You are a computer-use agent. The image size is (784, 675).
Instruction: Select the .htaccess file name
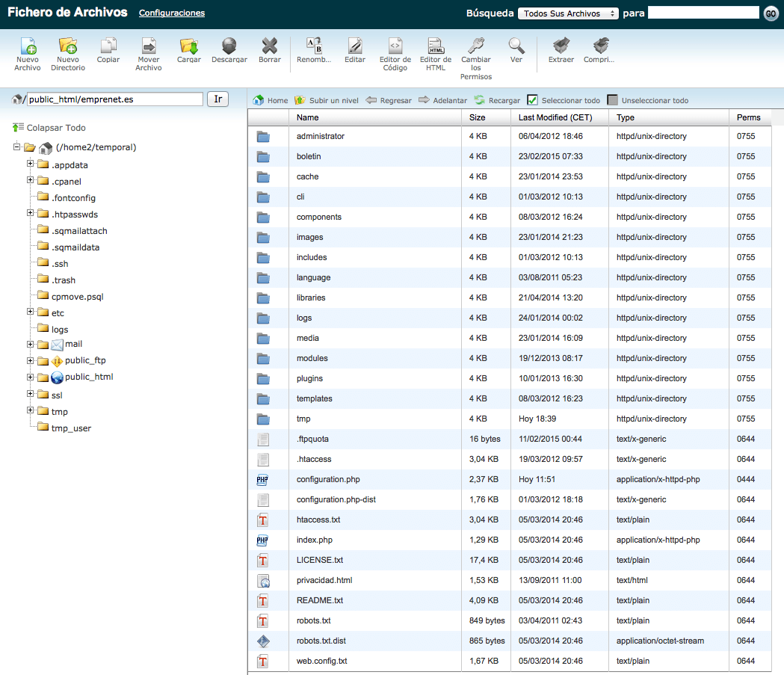click(314, 459)
